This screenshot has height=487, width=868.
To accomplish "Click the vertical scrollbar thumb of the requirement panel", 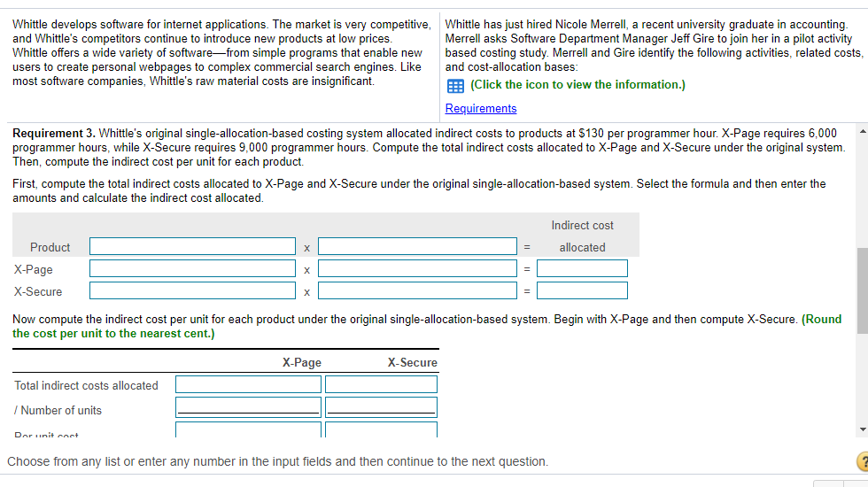I will tap(863, 291).
